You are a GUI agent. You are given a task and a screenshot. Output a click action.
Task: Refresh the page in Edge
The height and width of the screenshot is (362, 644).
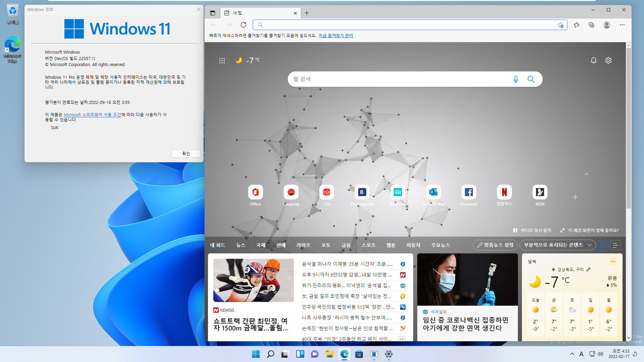pos(244,25)
